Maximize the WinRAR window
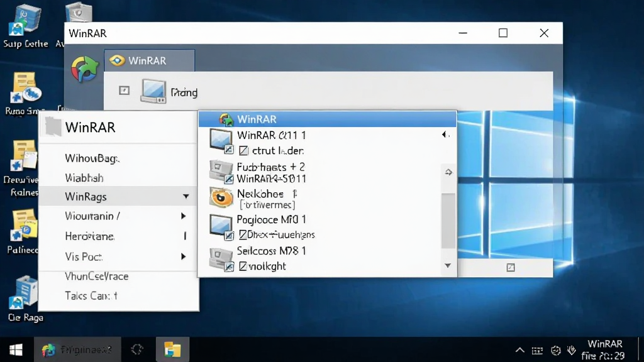 [503, 33]
